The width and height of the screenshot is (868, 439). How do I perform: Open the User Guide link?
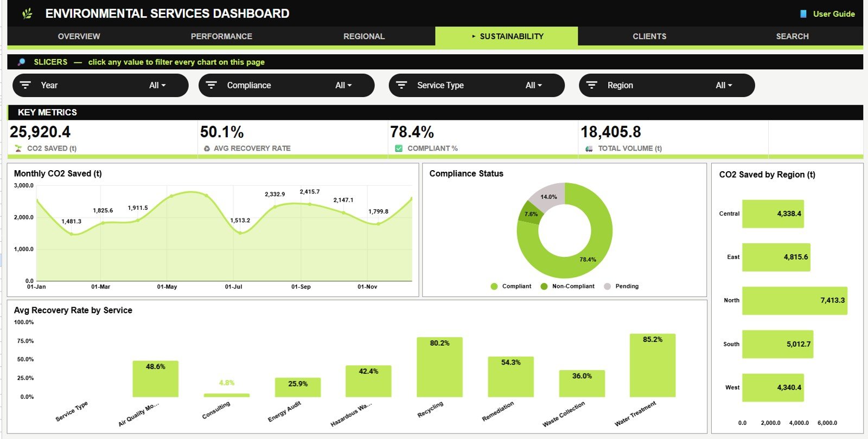pyautogui.click(x=834, y=14)
